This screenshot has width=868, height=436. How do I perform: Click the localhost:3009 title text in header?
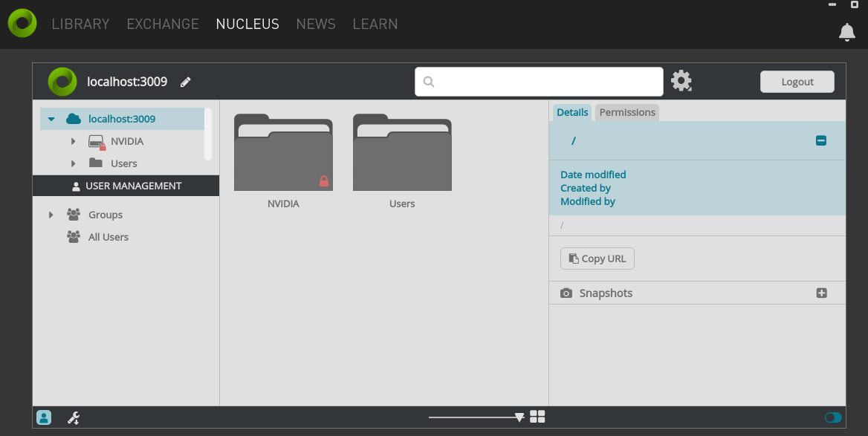[x=127, y=82]
